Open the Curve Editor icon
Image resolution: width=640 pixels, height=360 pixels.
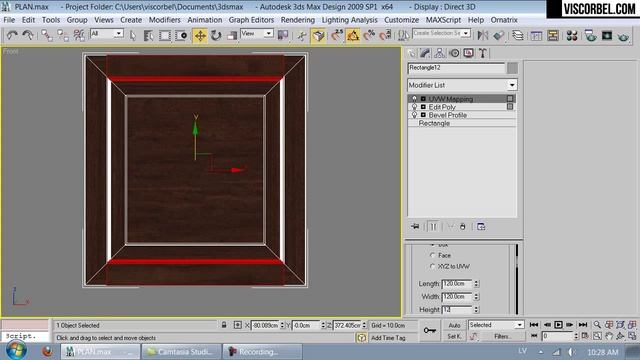coord(536,36)
